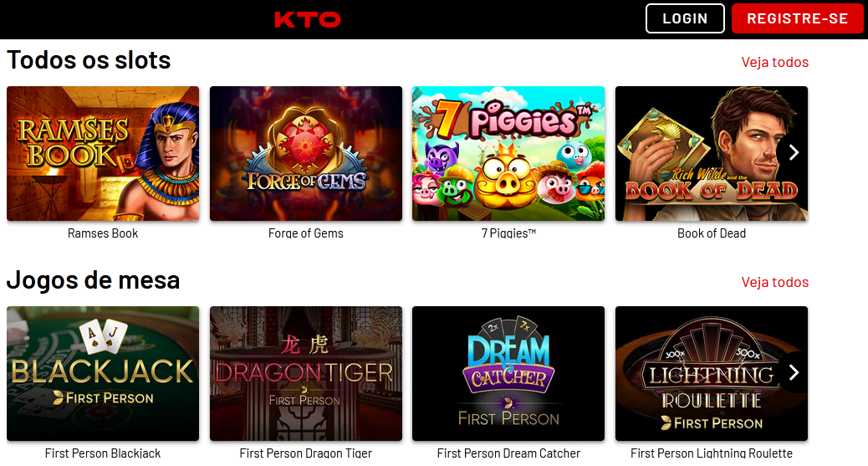
Task: Open Veja todos for Todos os slots
Action: tap(774, 62)
